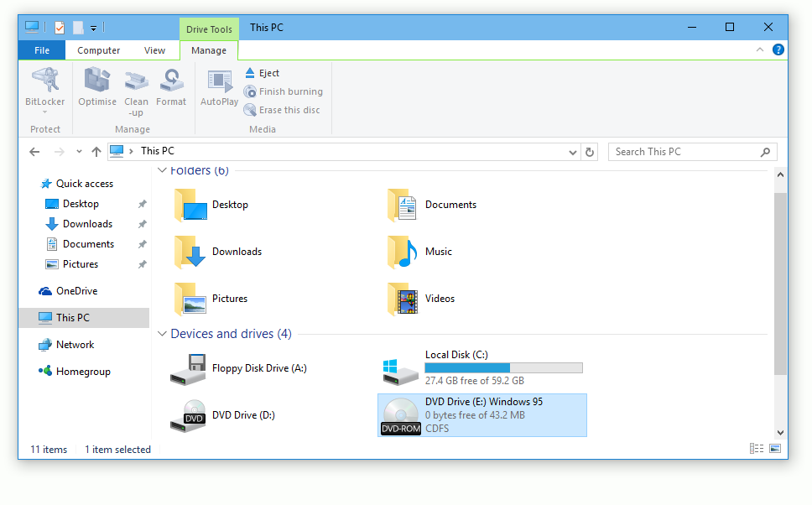Unpin Documents from Quick access
Screen dimensions: 812x505
(x=142, y=244)
